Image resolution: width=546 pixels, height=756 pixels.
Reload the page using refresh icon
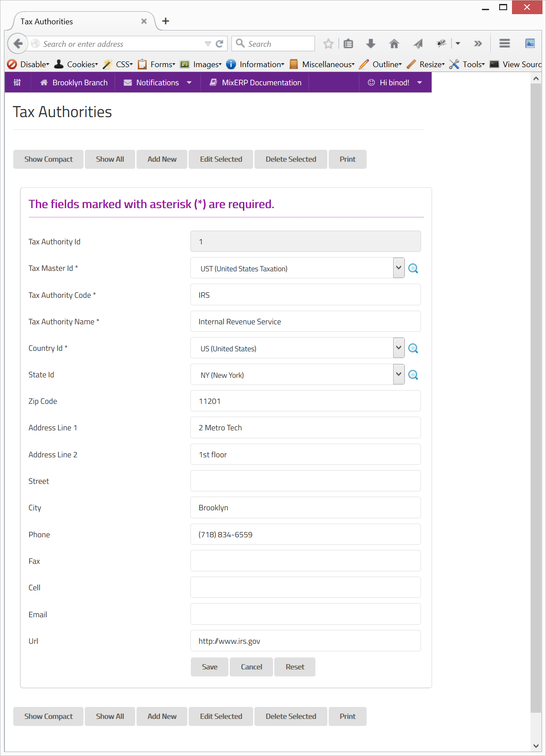tap(219, 44)
